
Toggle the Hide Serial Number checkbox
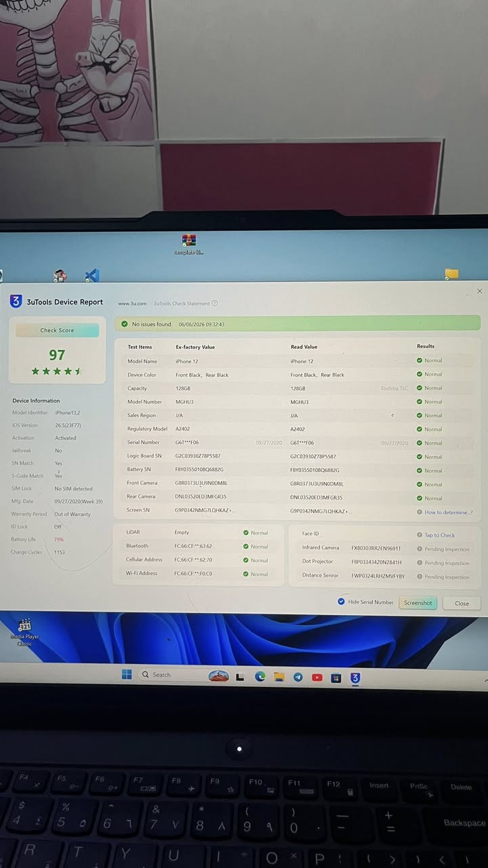342,601
